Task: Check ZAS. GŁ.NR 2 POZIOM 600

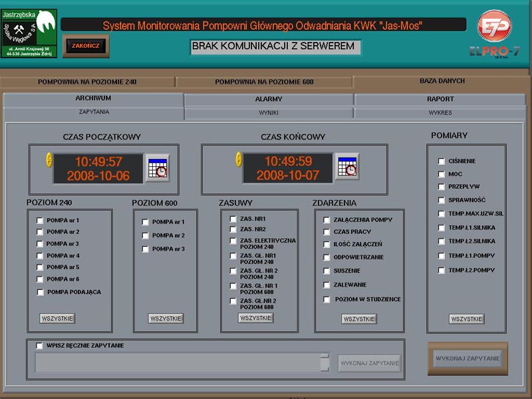Action: click(233, 301)
